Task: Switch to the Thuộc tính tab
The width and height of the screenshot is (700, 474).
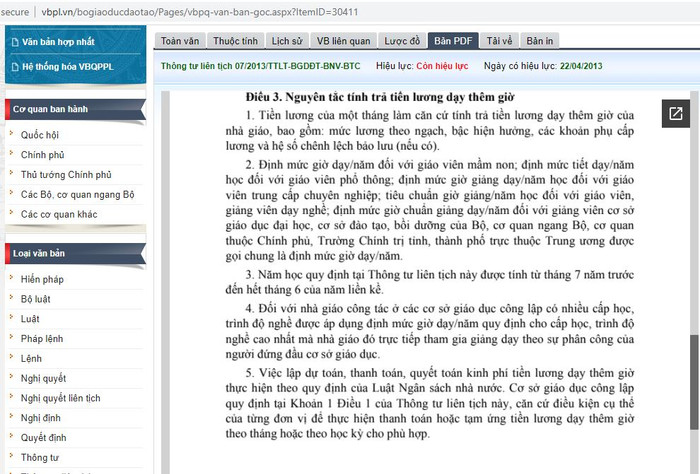Action: click(235, 41)
